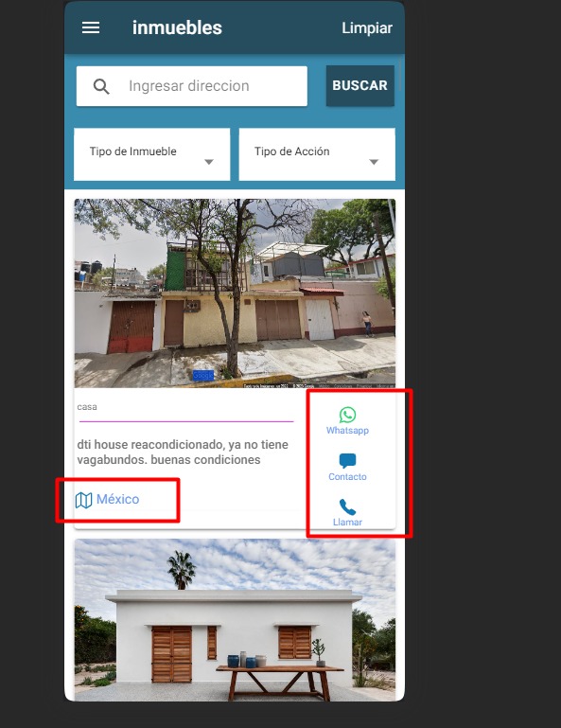
Task: Click the BUSCAR button
Action: point(360,86)
